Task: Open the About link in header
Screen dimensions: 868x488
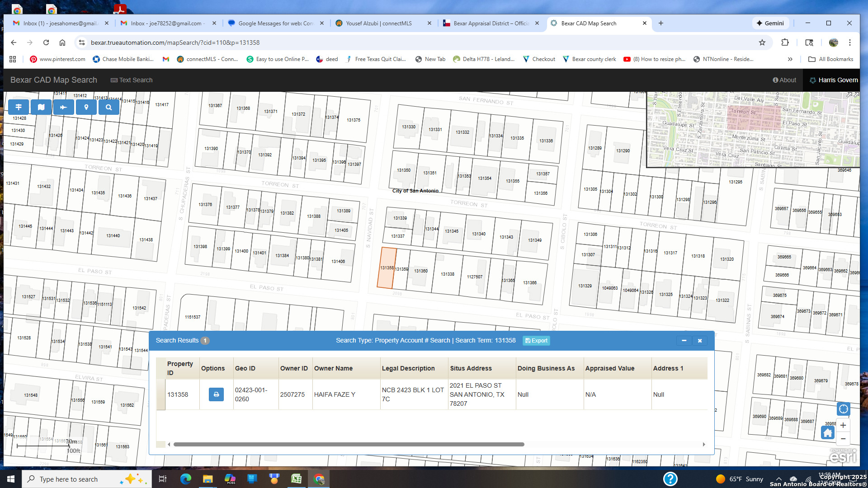Action: coord(784,80)
